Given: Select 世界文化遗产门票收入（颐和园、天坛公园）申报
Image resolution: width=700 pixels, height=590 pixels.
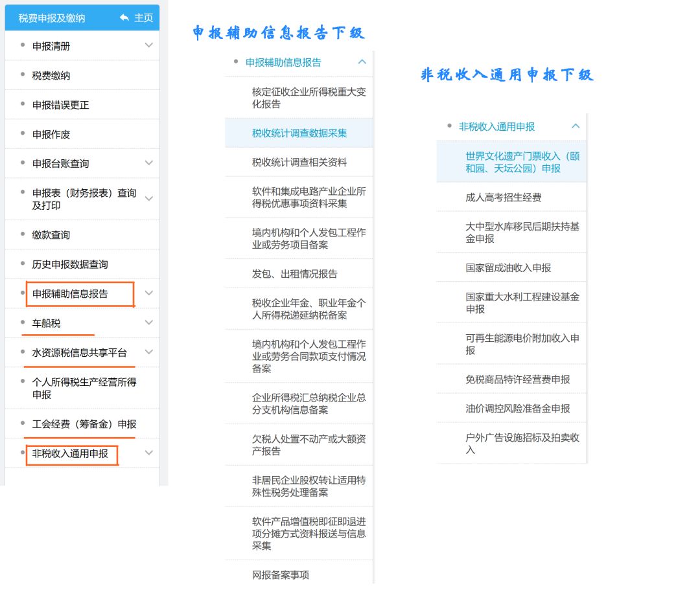Looking at the screenshot, I should [522, 162].
